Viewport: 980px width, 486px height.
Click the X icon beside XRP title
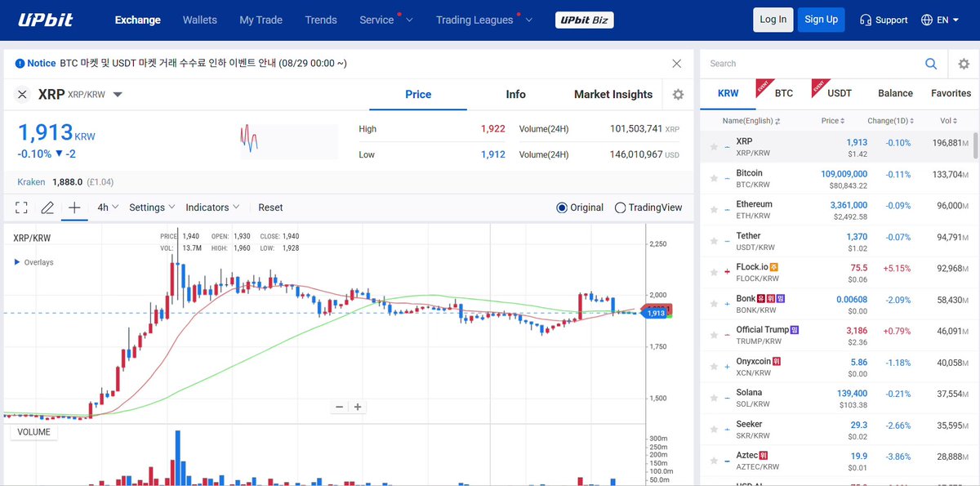(x=22, y=95)
